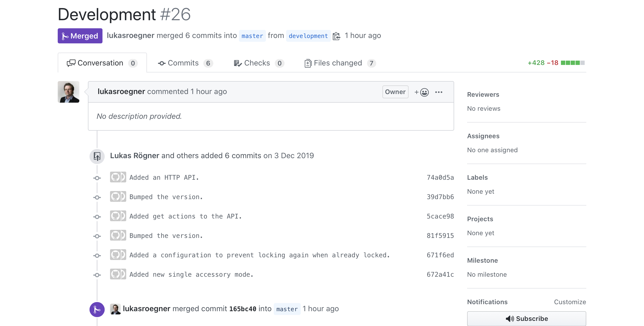644x326 pixels.
Task: Open the comment options ellipsis menu
Action: [x=439, y=92]
